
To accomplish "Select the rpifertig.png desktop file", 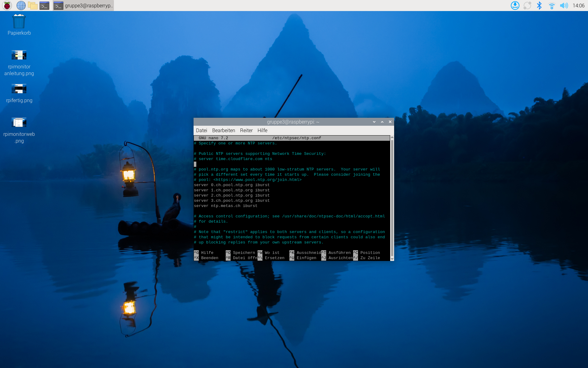I will [x=19, y=89].
